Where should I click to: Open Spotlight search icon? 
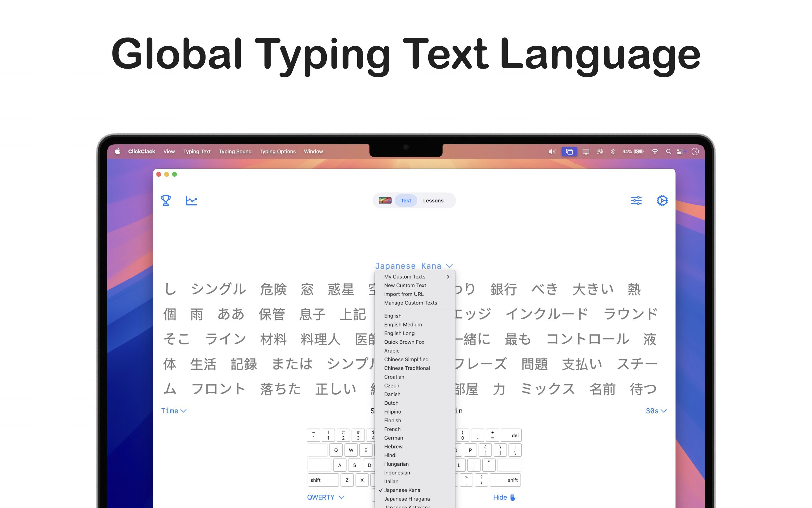click(668, 152)
